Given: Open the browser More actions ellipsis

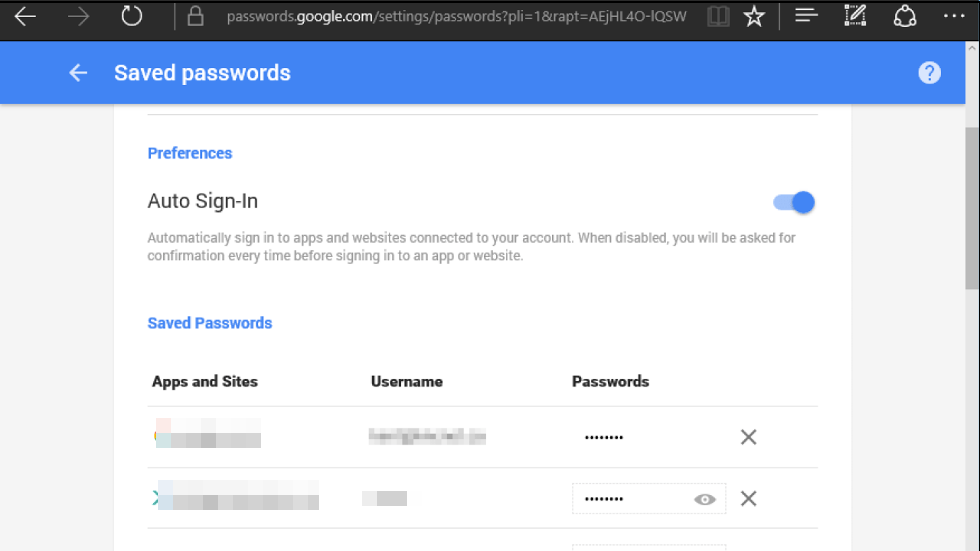Looking at the screenshot, I should click(x=954, y=16).
